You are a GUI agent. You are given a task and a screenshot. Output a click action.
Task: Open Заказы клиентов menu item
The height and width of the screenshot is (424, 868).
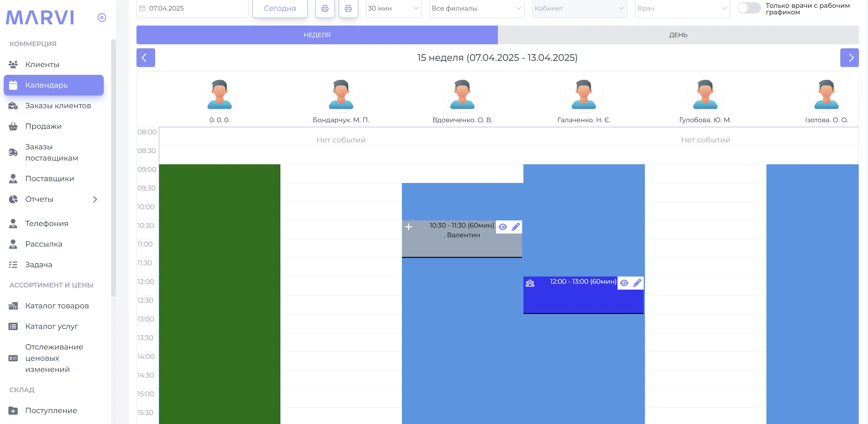point(54,106)
